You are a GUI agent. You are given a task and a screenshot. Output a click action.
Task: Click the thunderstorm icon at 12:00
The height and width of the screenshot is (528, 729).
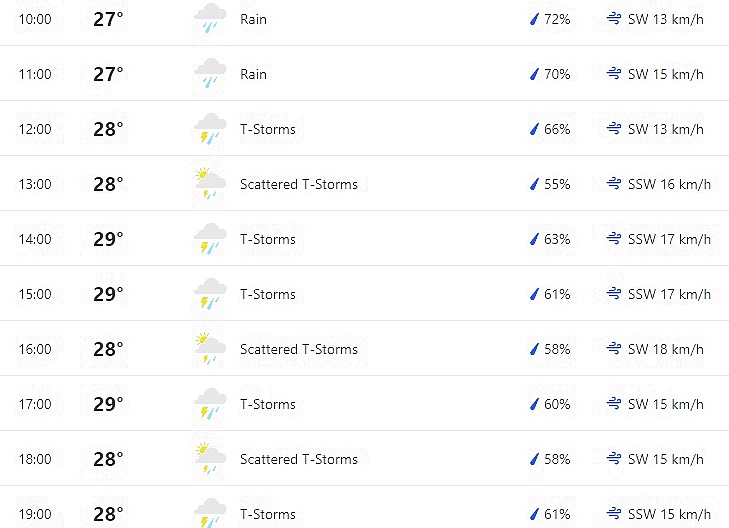pyautogui.click(x=210, y=128)
